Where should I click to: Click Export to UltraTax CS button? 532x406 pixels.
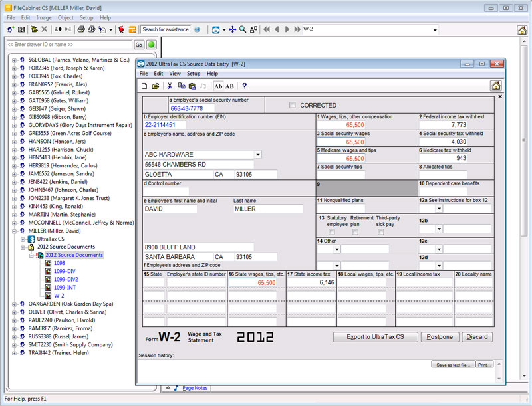point(375,337)
